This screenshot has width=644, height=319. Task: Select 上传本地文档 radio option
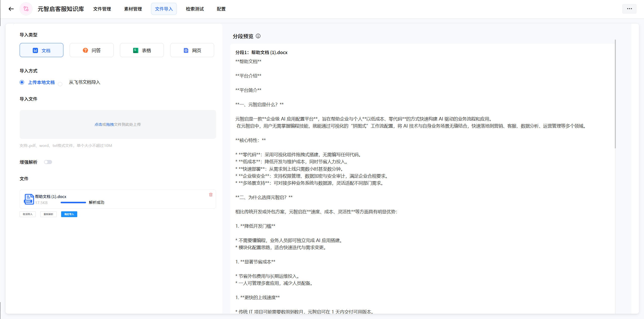(x=22, y=82)
